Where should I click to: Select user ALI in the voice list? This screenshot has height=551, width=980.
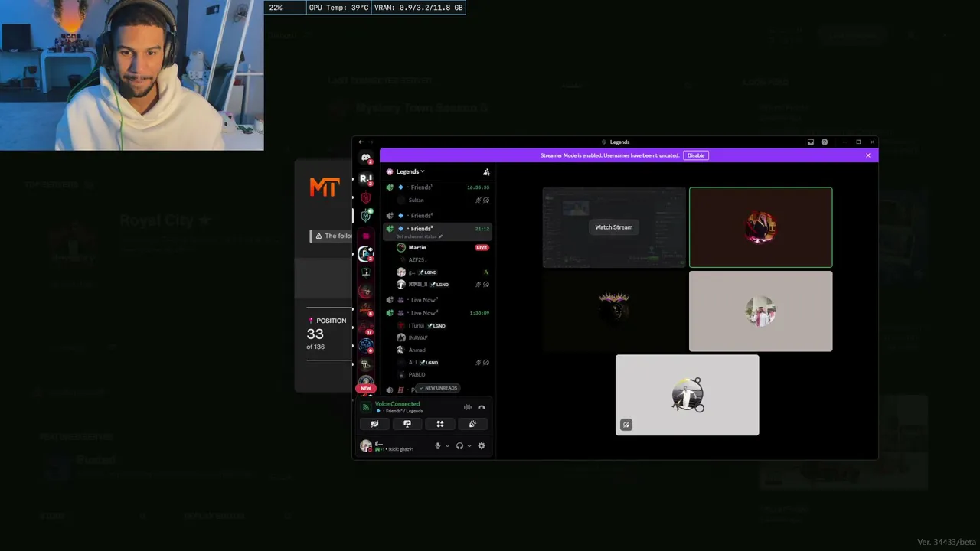[413, 363]
